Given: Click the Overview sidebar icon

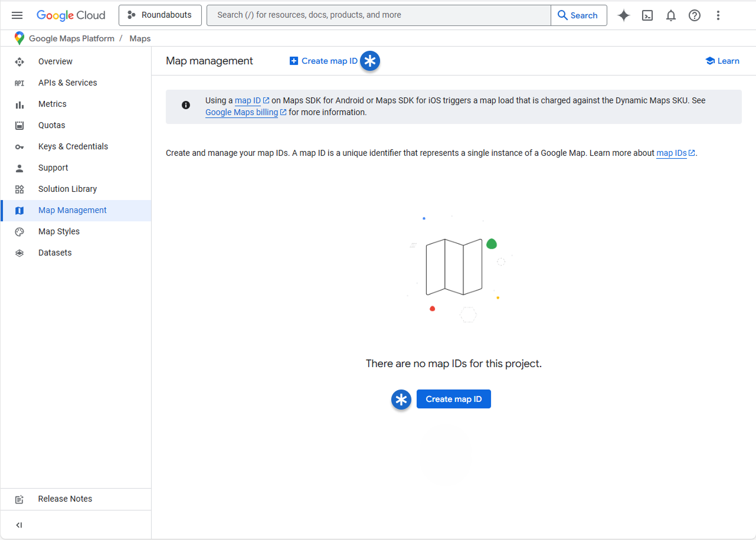Looking at the screenshot, I should [x=19, y=61].
